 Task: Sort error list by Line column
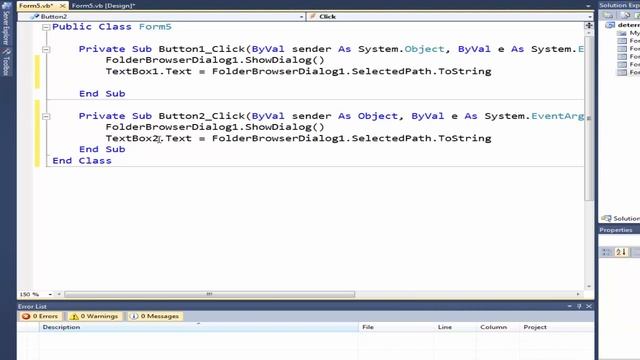coord(455,327)
